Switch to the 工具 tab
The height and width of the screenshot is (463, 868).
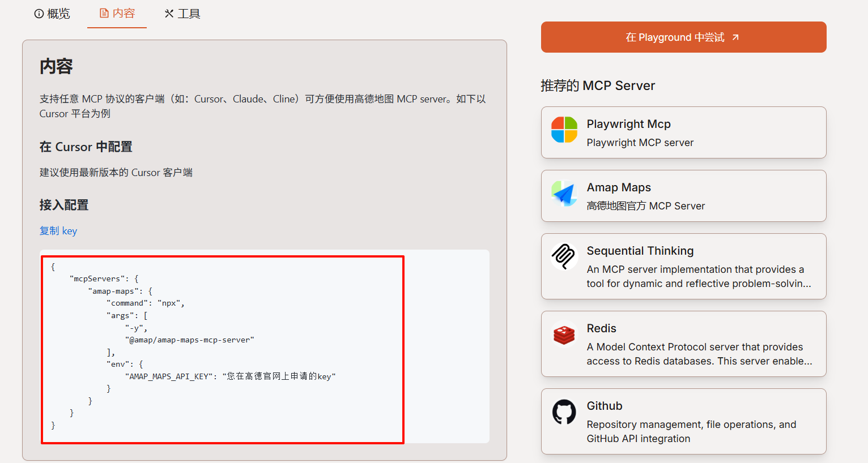coord(182,14)
